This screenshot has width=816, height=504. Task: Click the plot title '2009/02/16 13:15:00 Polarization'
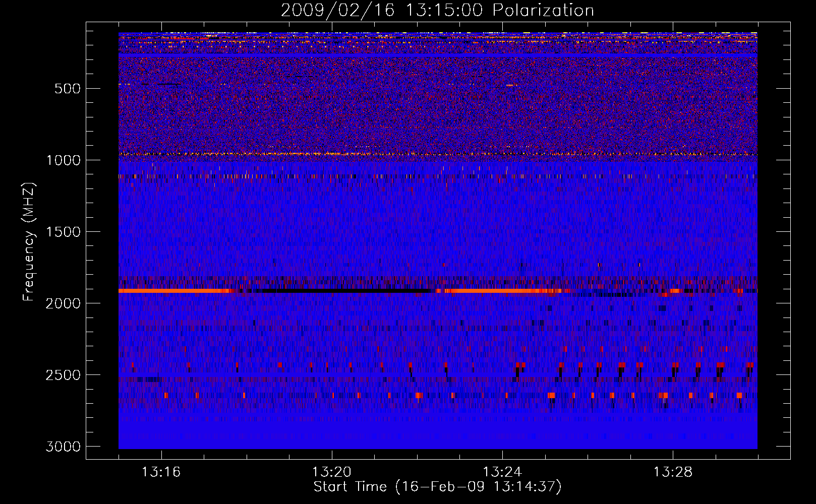pyautogui.click(x=437, y=10)
